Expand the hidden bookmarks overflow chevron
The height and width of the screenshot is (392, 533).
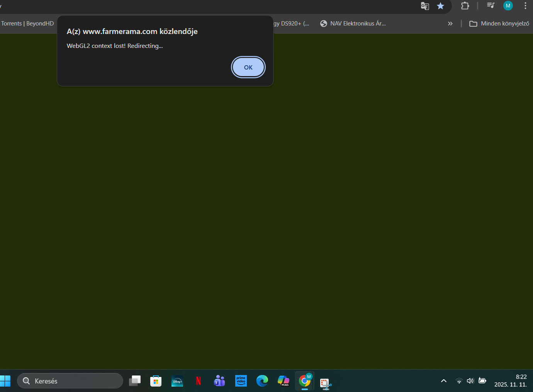(450, 24)
